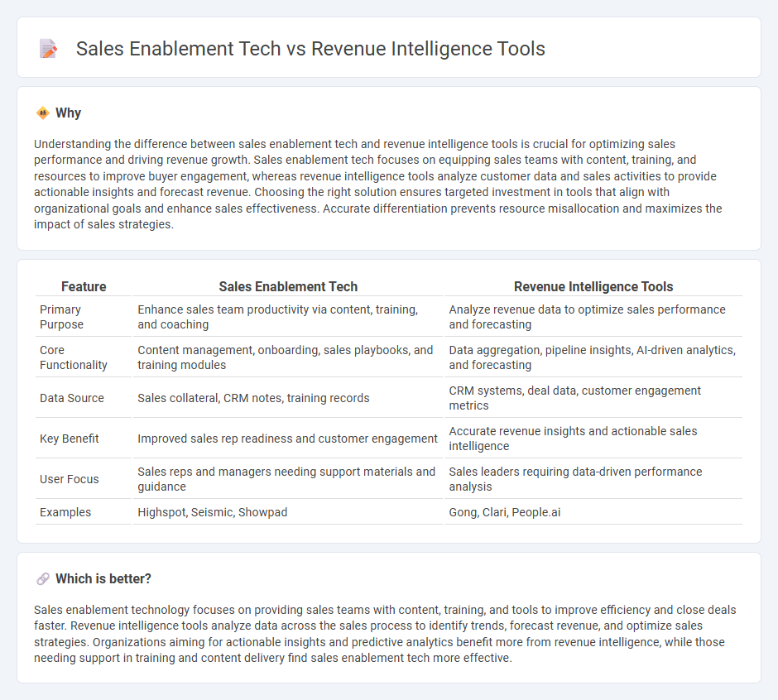Viewport: 778px width, 700px height.
Task: Click 'Enhance sales team productivity via content' cell
Action: pos(288,317)
